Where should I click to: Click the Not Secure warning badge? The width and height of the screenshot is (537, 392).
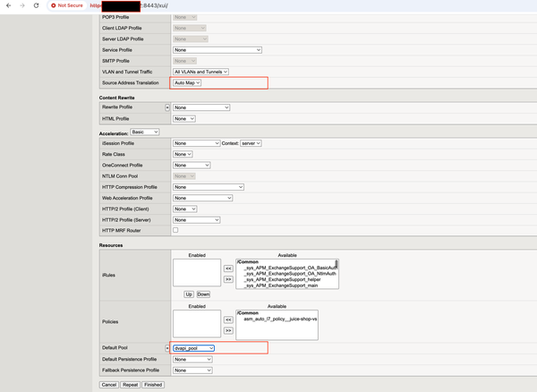click(67, 5)
